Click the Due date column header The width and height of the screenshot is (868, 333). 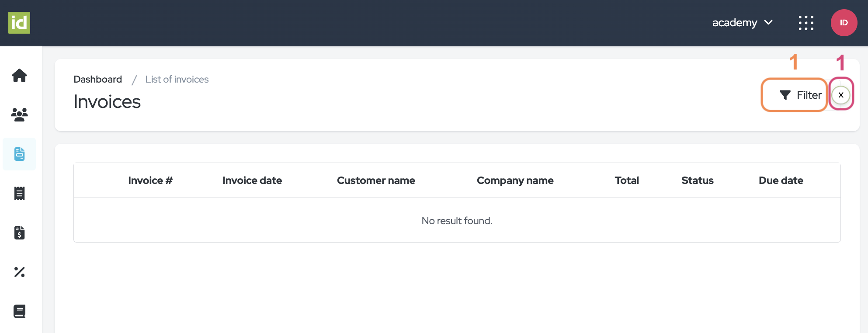click(x=781, y=180)
